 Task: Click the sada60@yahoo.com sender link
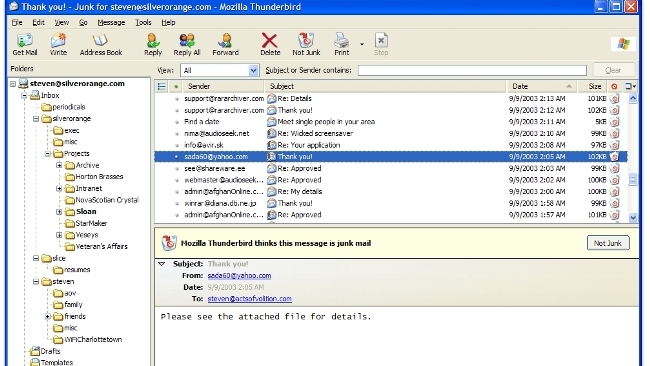pyautogui.click(x=239, y=275)
